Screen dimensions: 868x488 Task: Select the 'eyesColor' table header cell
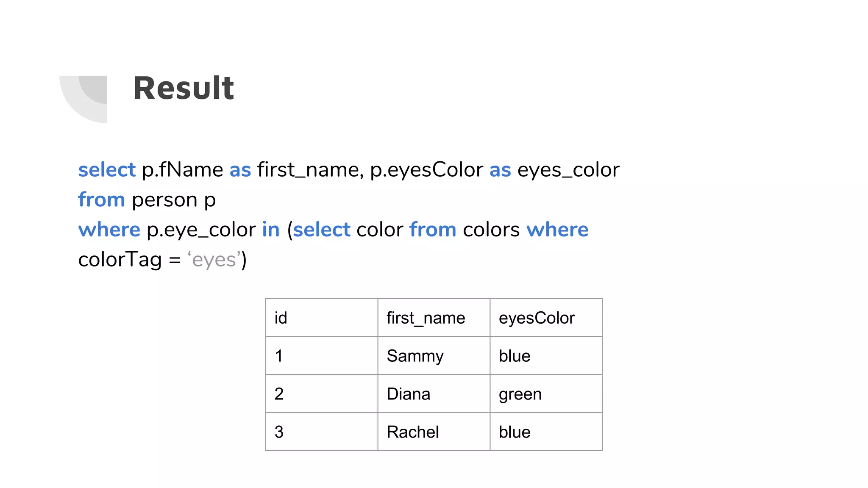point(546,318)
